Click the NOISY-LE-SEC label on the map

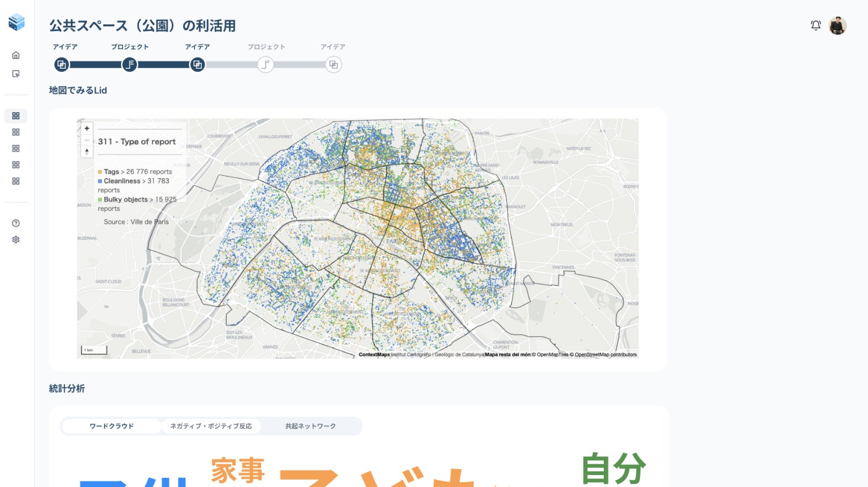pos(578,149)
